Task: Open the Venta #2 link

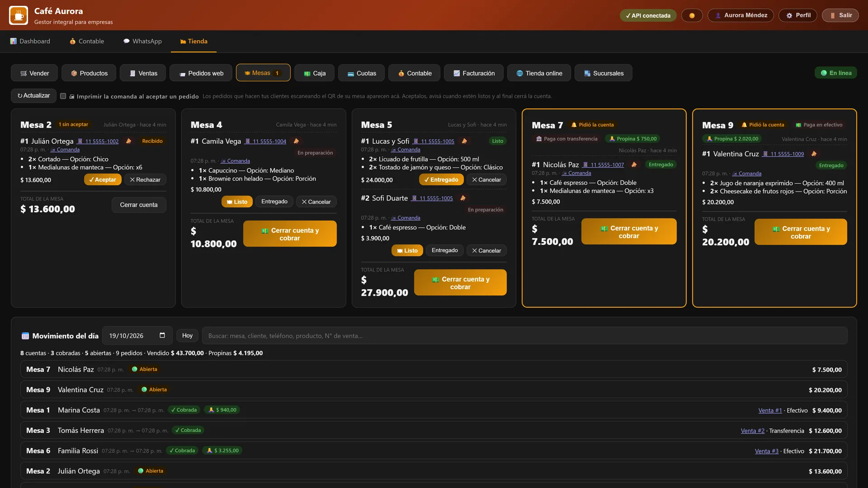Action: (x=753, y=431)
